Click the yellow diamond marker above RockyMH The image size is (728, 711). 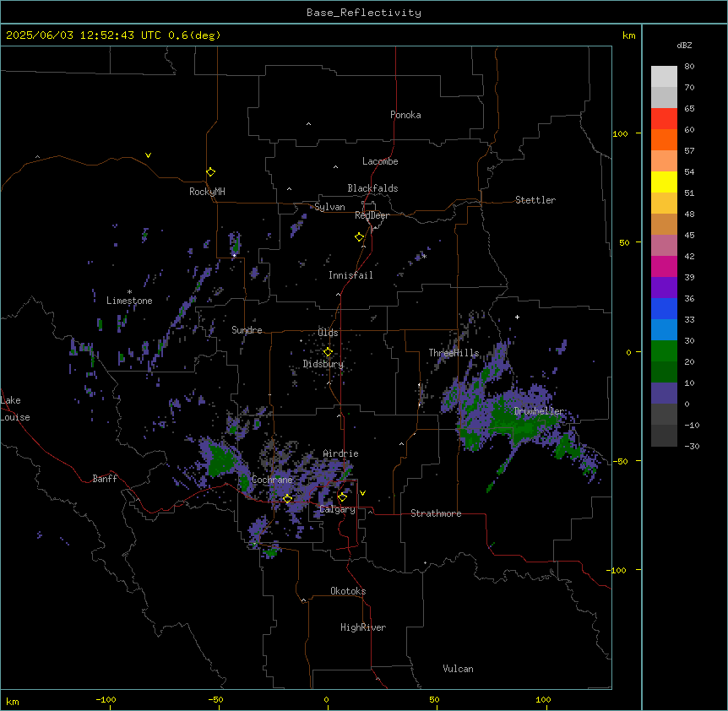pyautogui.click(x=211, y=172)
